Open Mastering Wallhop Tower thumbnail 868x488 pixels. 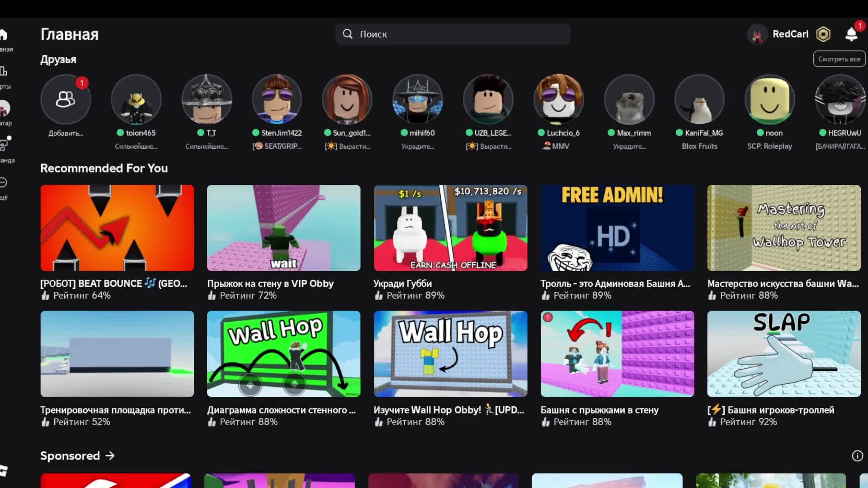tap(784, 228)
